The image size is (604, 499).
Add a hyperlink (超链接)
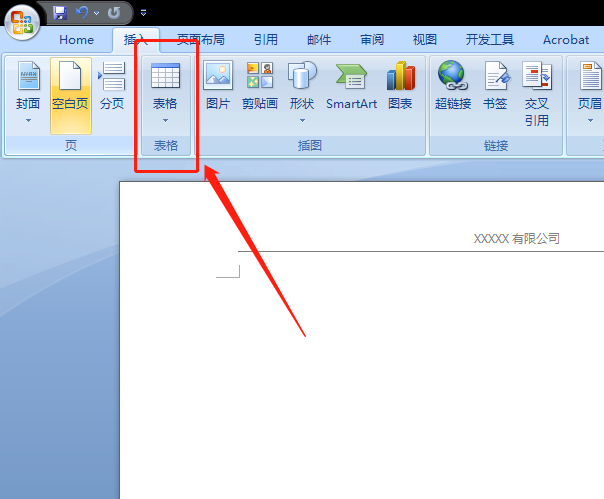coord(453,86)
